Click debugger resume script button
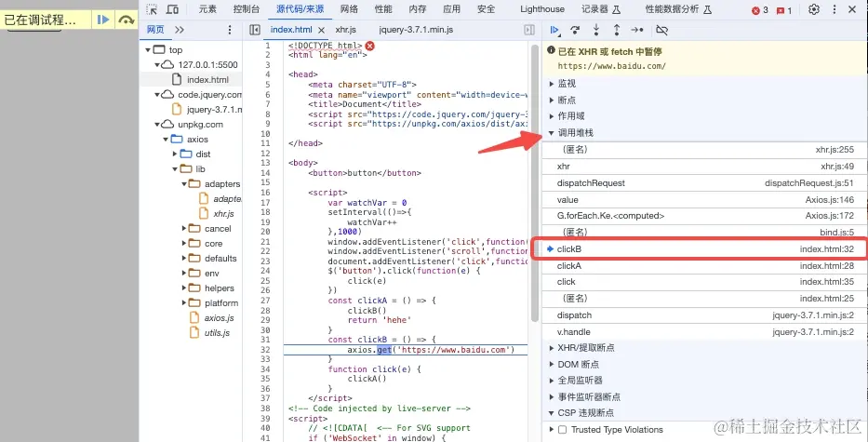The width and height of the screenshot is (868, 442). pyautogui.click(x=554, y=30)
